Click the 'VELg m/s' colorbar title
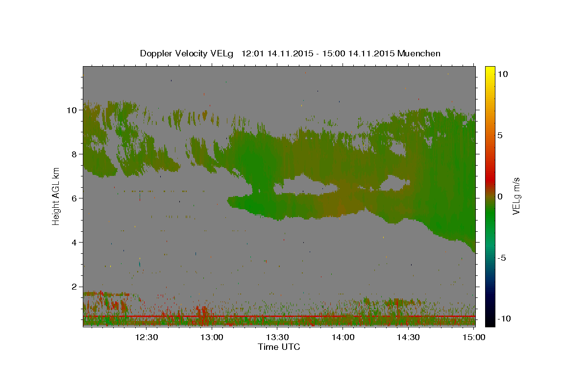This screenshot has height=392, width=588. pos(516,196)
